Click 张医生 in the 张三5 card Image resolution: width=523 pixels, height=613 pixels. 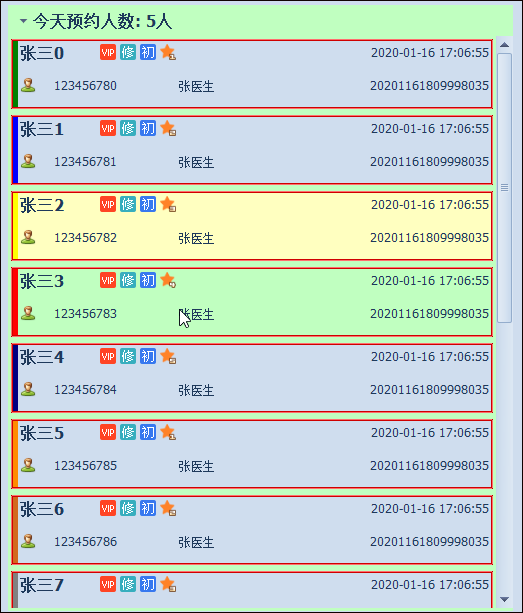(x=196, y=466)
